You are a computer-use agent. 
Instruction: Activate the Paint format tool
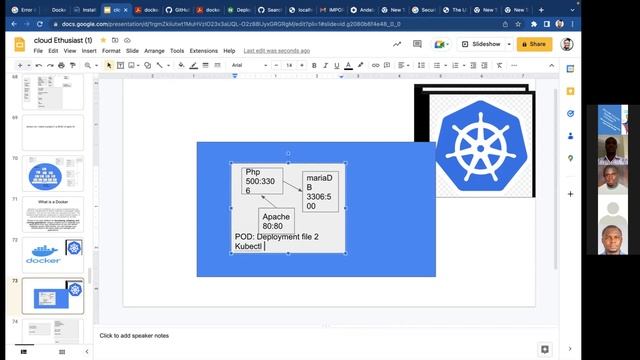[x=73, y=65]
